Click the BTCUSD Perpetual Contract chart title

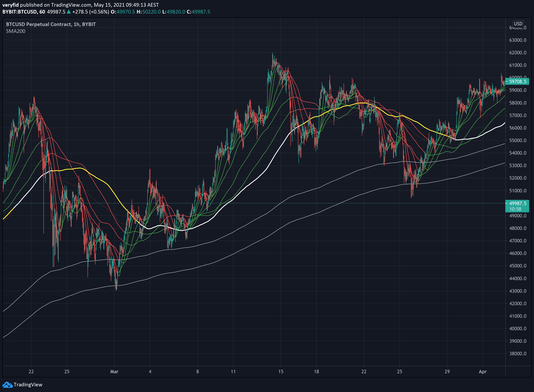click(x=51, y=24)
